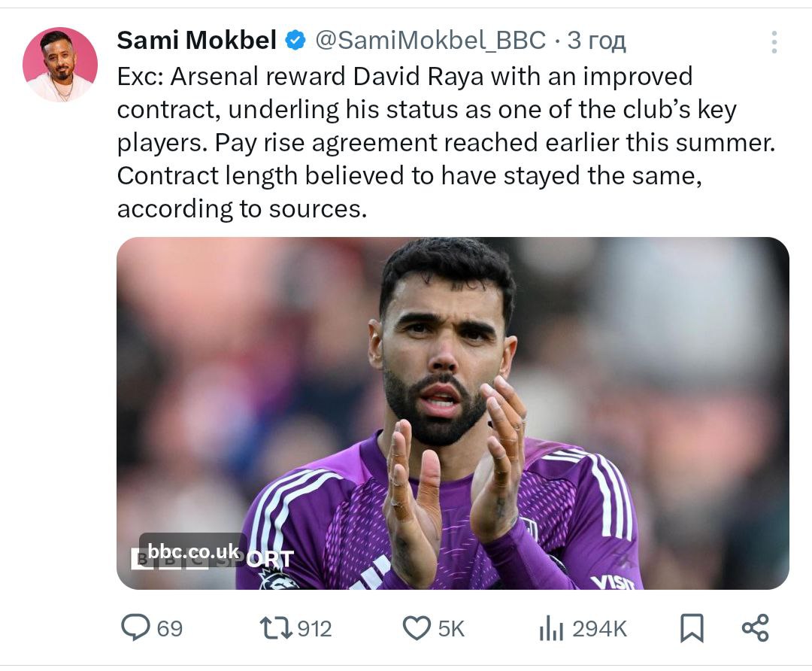This screenshot has height=671, width=812.
Task: Click the tweet text about David Raya
Action: coord(444,143)
